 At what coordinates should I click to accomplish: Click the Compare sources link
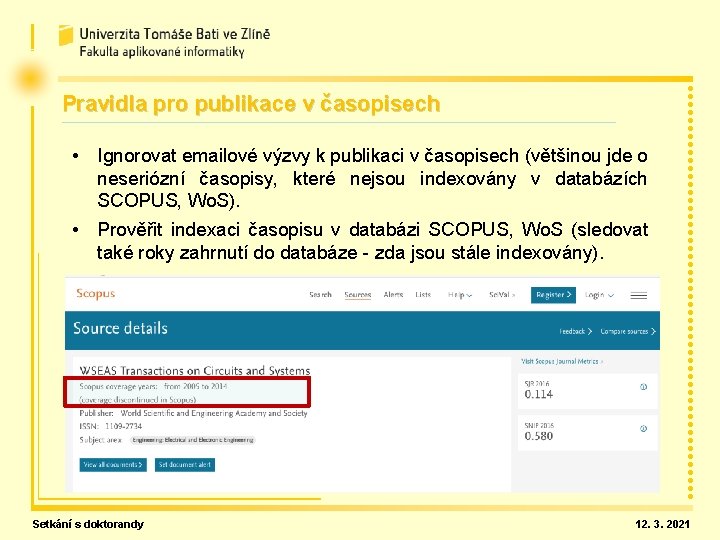tap(628, 331)
